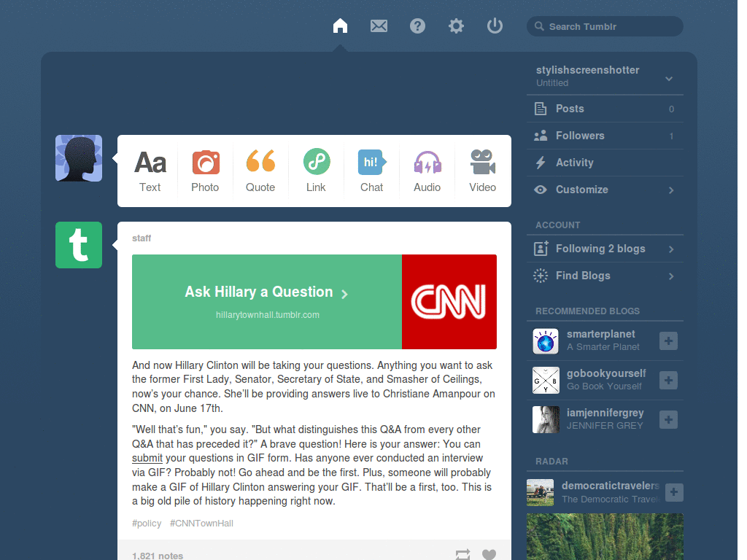Create a new Audio post
This screenshot has width=747, height=560.
tap(427, 171)
